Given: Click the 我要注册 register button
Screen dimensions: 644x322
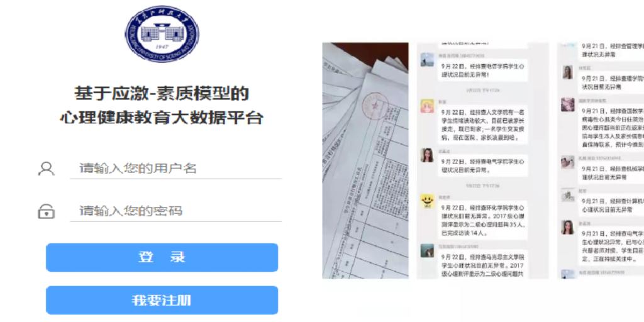Looking at the screenshot, I should pos(162,300).
